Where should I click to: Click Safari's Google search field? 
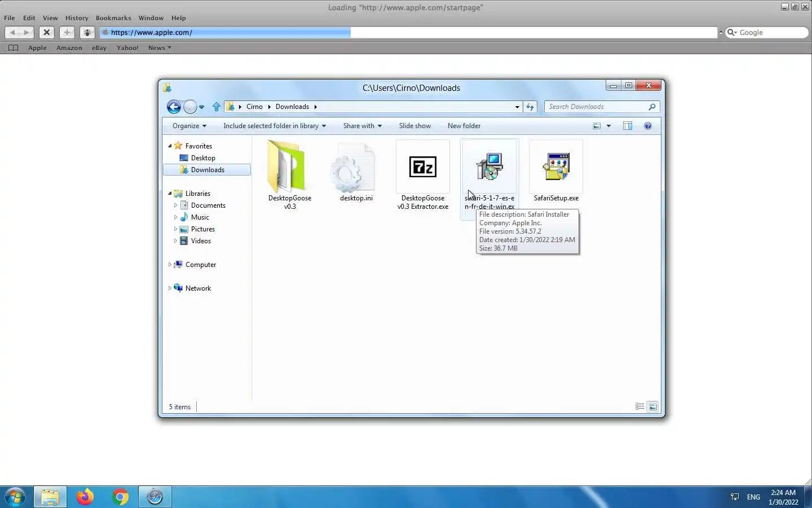click(x=767, y=33)
